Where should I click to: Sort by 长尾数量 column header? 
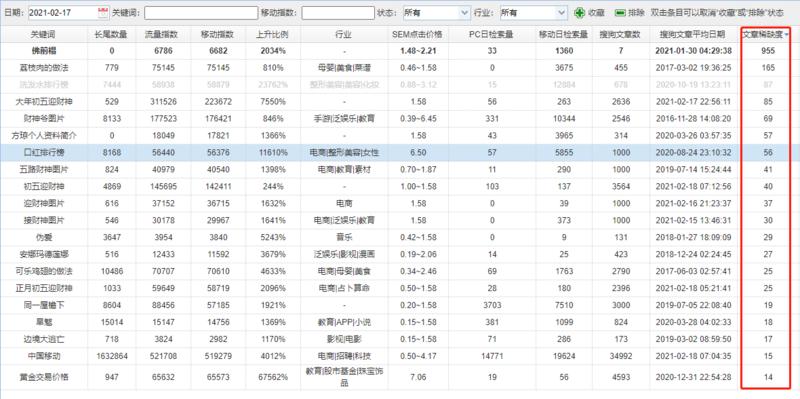point(111,35)
